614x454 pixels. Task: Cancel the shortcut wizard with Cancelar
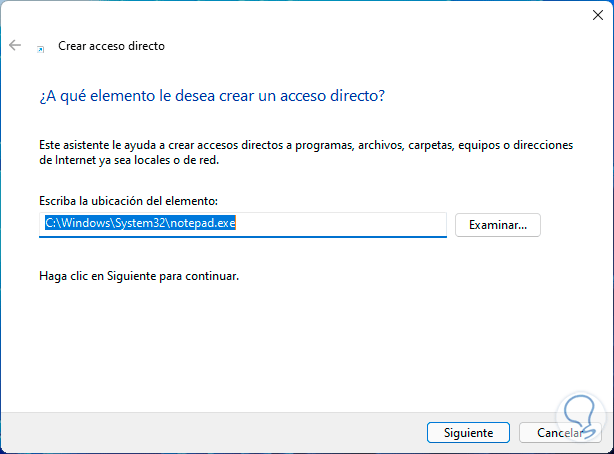558,433
